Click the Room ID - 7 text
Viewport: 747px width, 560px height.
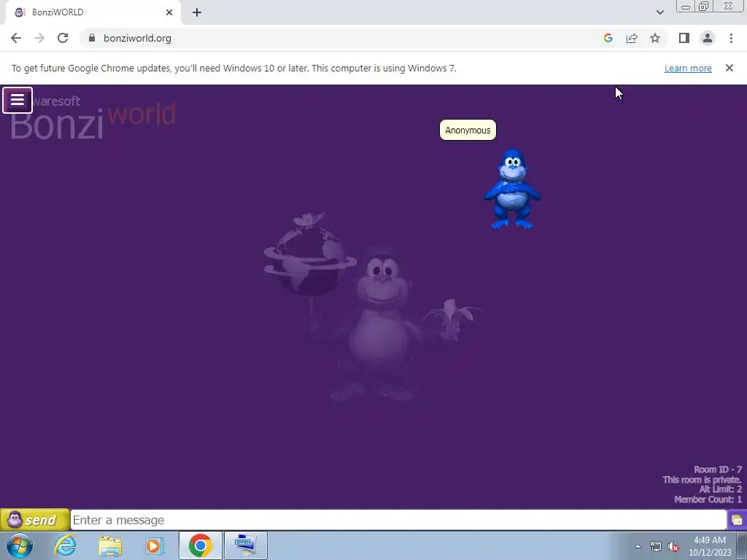(x=718, y=470)
